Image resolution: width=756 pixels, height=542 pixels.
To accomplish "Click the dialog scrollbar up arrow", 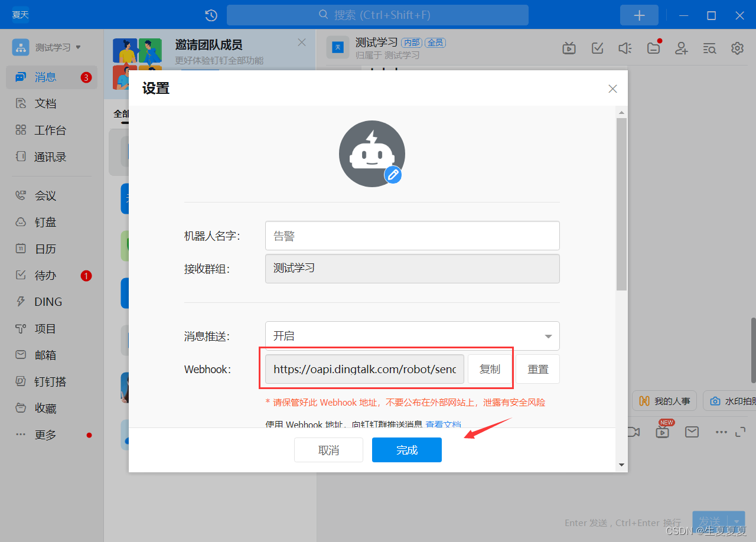I will pos(621,112).
